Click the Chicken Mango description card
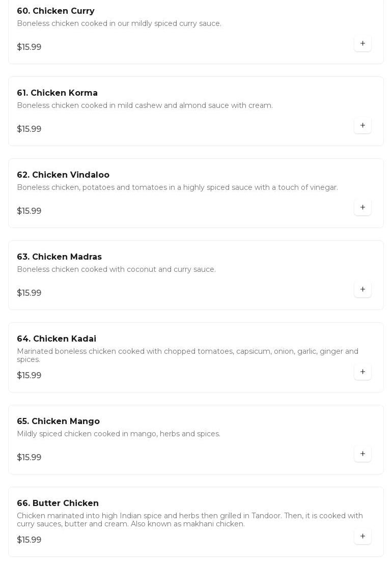The image size is (392, 561). (196, 439)
